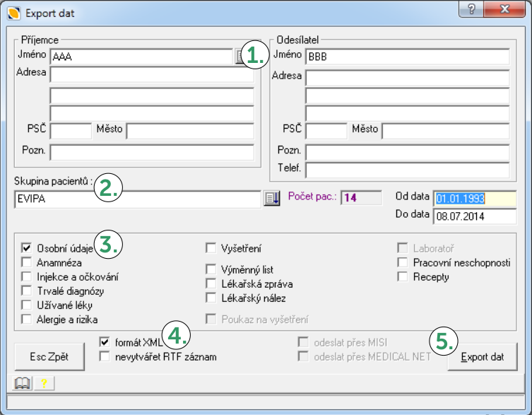Click the Export dat window icon
The image size is (532, 415).
13,12
